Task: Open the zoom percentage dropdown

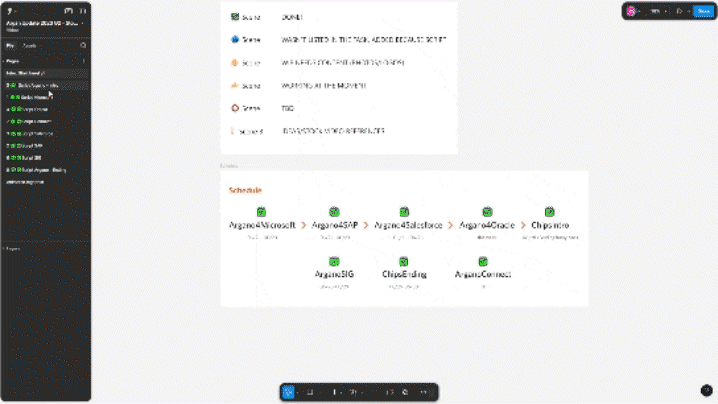Action: pos(657,12)
